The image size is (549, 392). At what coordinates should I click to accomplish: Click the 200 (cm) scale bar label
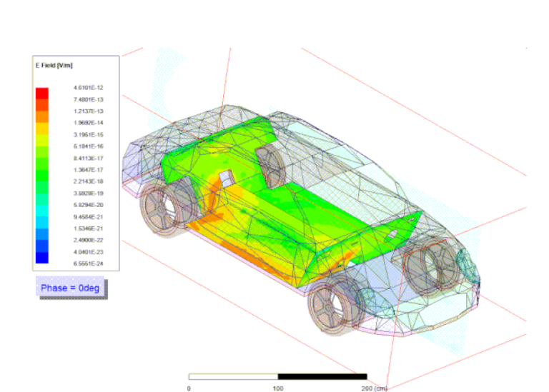[372, 388]
